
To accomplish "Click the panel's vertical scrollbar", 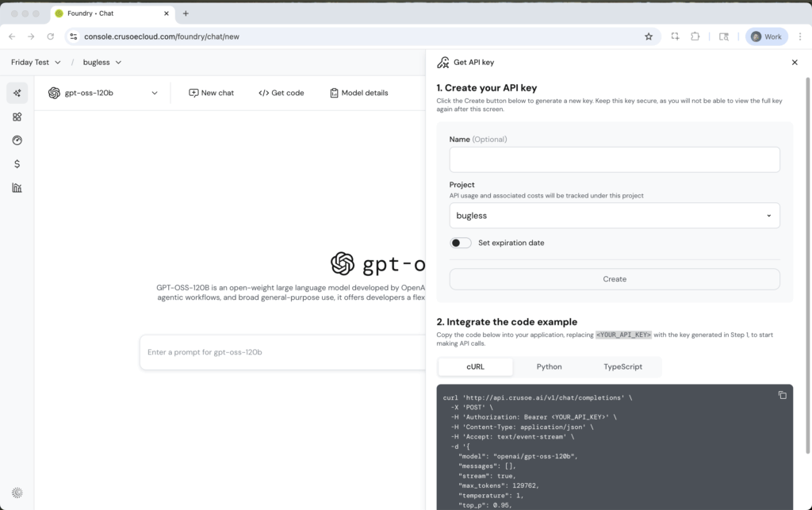I will (807, 264).
